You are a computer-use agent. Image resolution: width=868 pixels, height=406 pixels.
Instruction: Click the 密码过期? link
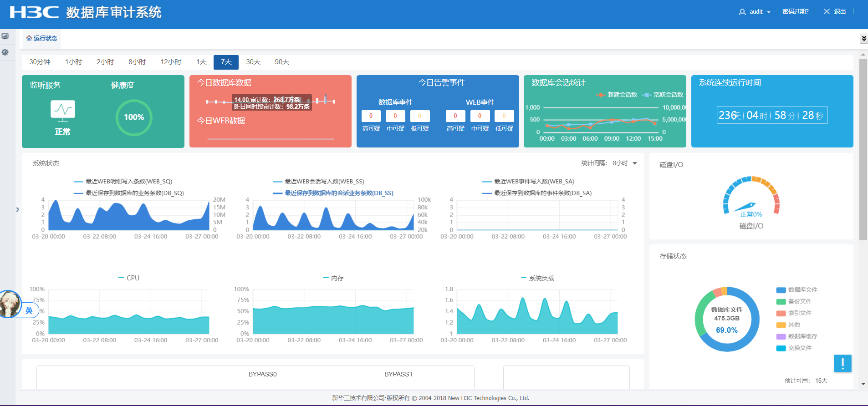795,12
